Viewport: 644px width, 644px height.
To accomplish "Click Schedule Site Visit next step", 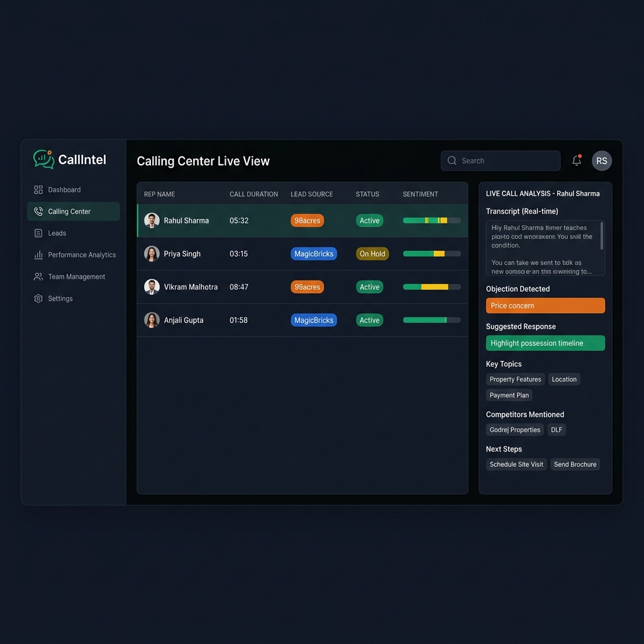I will (x=516, y=464).
